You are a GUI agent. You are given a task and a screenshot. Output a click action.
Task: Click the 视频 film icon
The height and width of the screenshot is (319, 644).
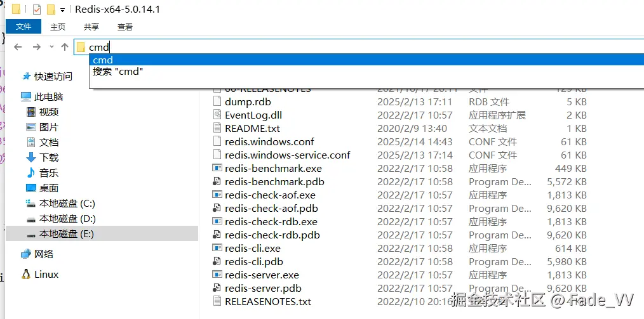[x=31, y=112]
